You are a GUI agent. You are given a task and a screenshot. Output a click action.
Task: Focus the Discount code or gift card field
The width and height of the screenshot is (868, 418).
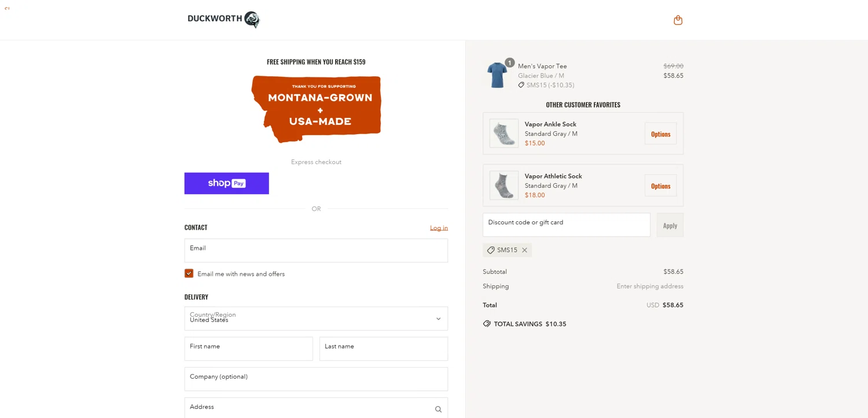566,225
